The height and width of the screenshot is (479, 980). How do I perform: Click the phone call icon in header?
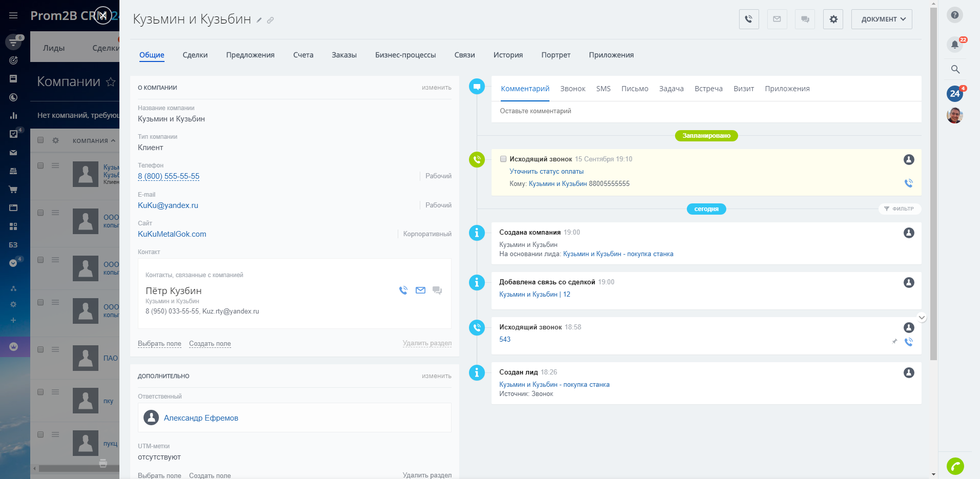749,19
